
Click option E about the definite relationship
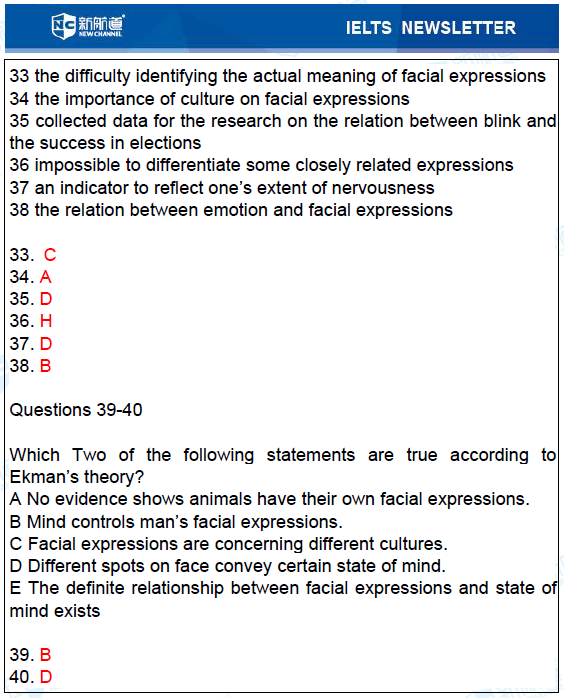click(283, 599)
